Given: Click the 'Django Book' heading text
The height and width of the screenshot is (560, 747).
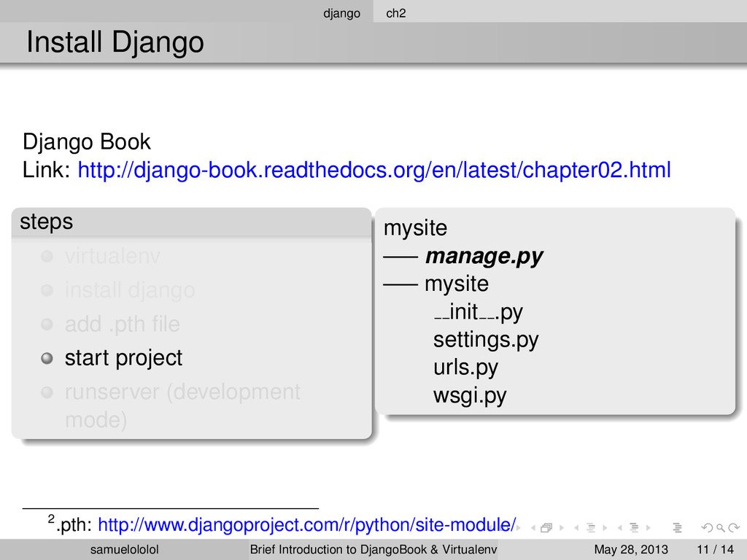Looking at the screenshot, I should pos(87,142).
